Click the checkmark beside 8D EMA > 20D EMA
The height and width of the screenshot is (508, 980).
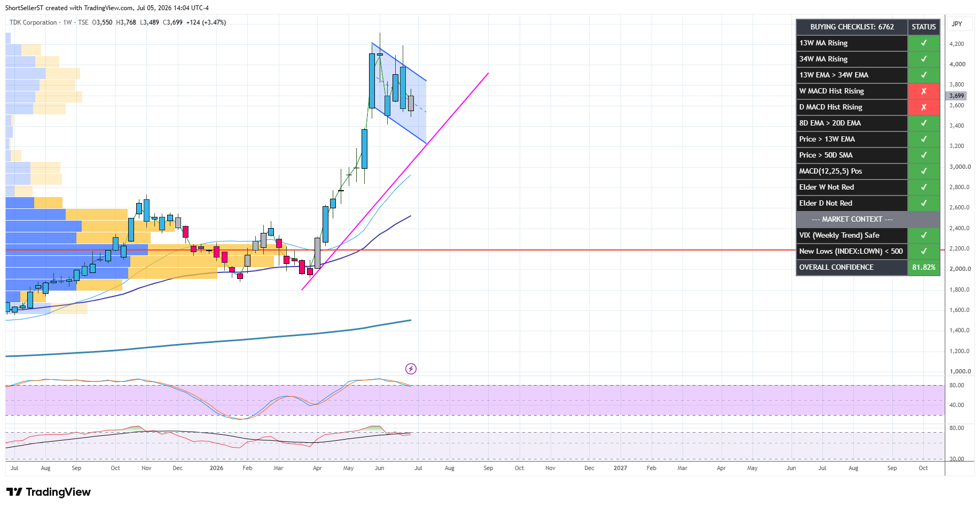923,123
